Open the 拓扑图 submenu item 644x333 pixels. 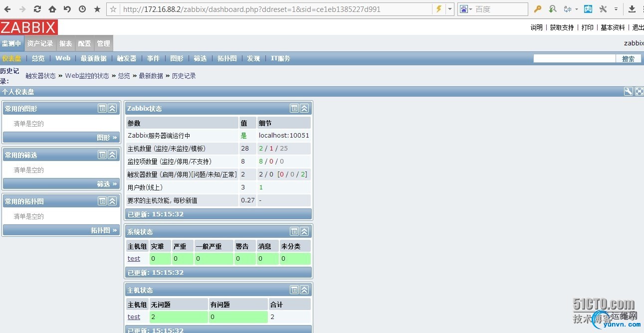coord(227,58)
